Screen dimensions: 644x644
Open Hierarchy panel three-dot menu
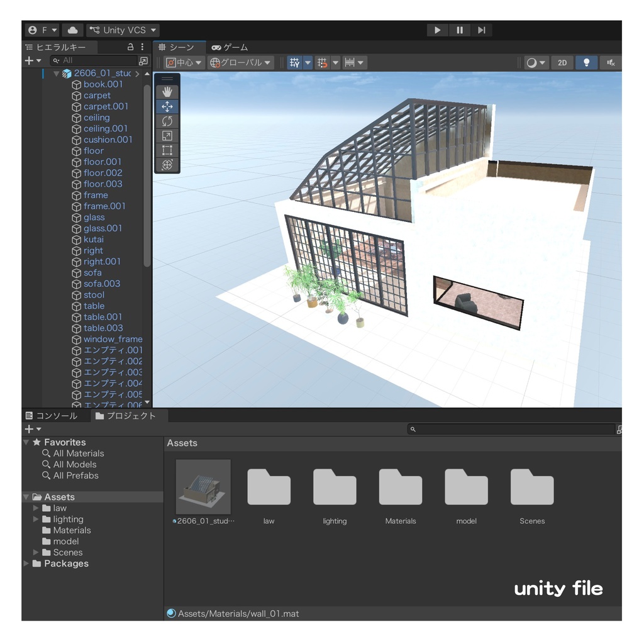pyautogui.click(x=143, y=47)
